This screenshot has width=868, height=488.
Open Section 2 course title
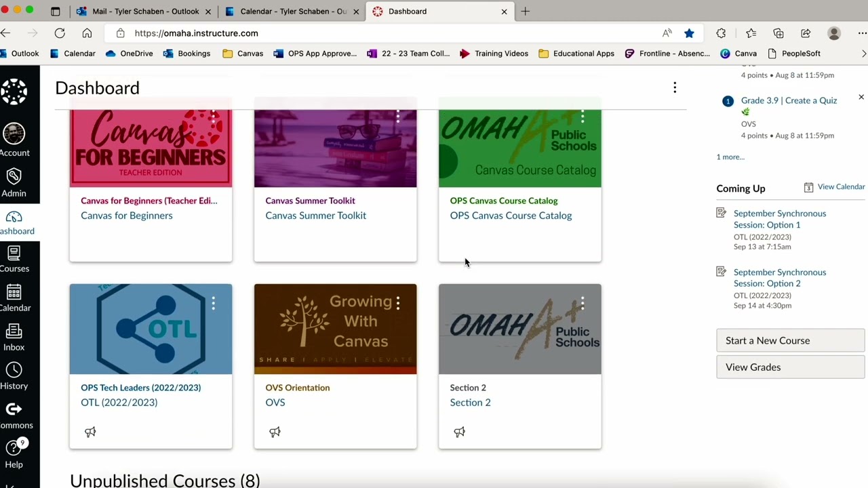(468, 388)
